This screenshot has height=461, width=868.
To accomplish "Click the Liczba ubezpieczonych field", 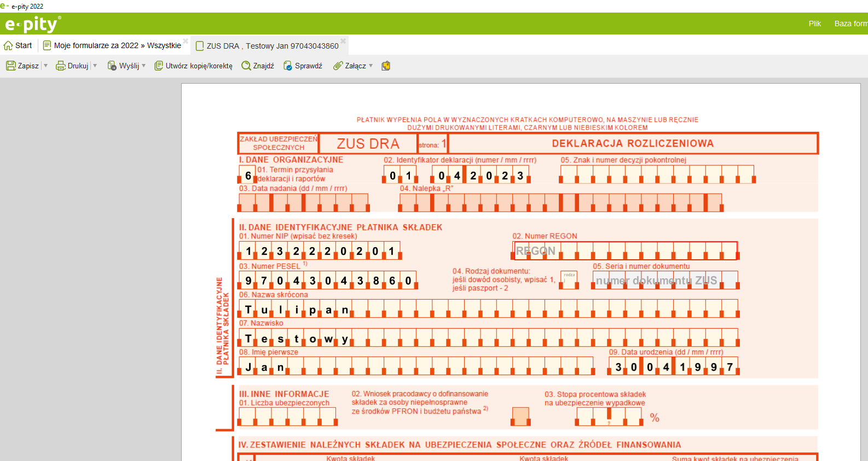I will pos(287,417).
